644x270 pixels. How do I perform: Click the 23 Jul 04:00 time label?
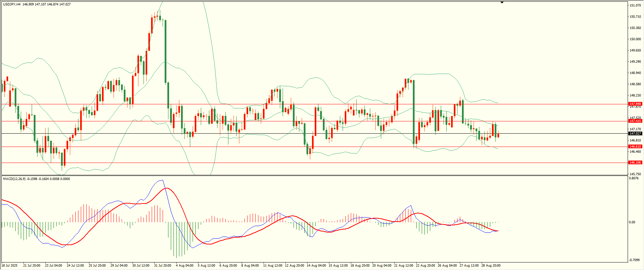point(54,266)
